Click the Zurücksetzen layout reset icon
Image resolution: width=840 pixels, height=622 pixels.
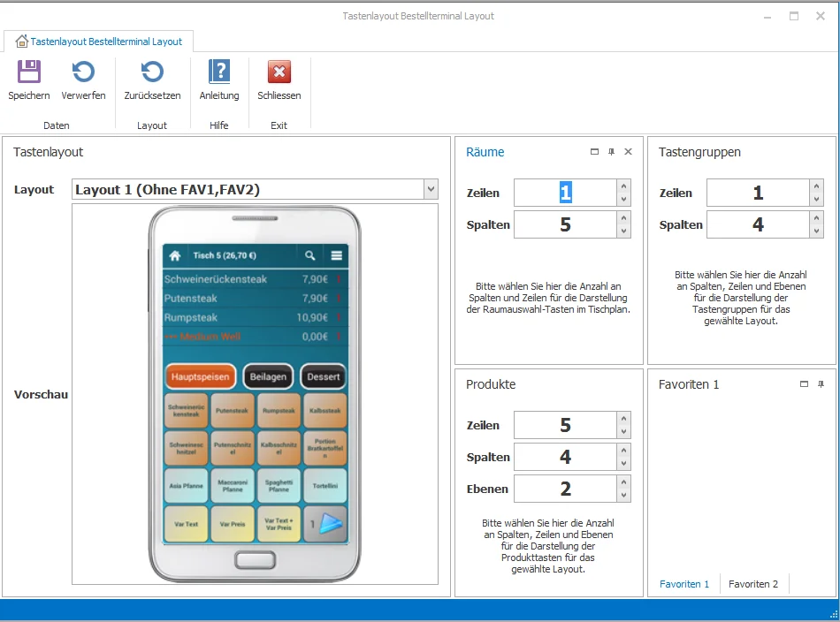[x=152, y=72]
